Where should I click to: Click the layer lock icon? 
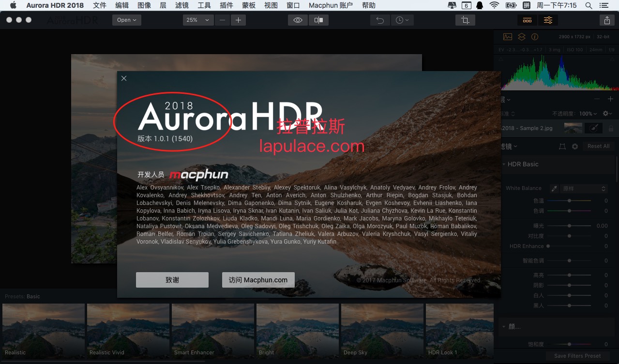[x=611, y=129]
